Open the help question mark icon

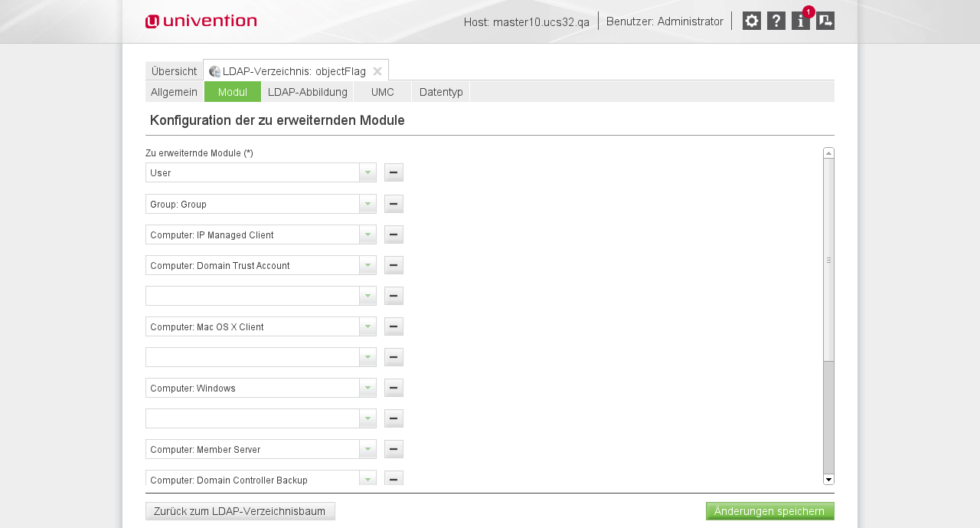click(776, 21)
